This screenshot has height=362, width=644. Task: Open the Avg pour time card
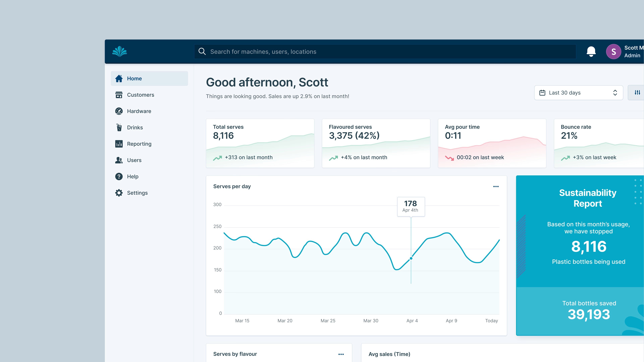click(x=492, y=143)
